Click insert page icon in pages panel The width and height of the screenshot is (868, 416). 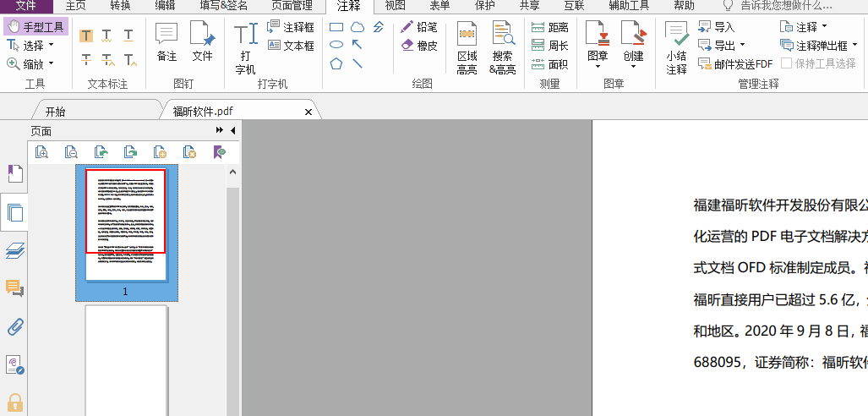tap(160, 152)
